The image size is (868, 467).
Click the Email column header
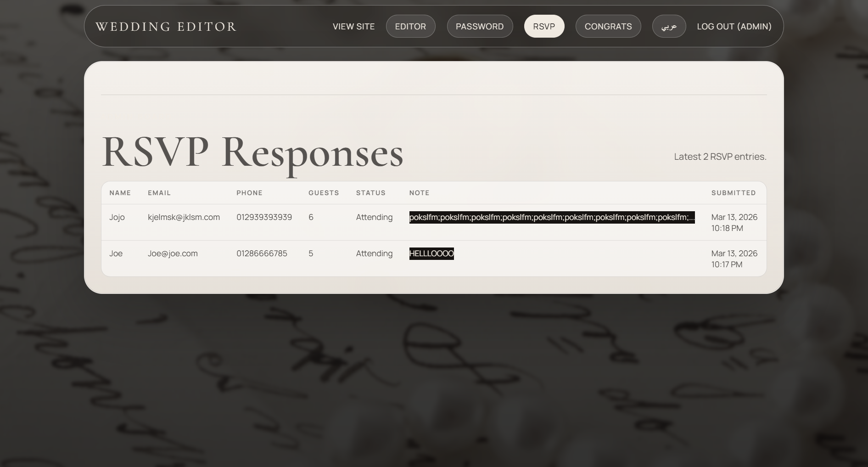click(159, 193)
